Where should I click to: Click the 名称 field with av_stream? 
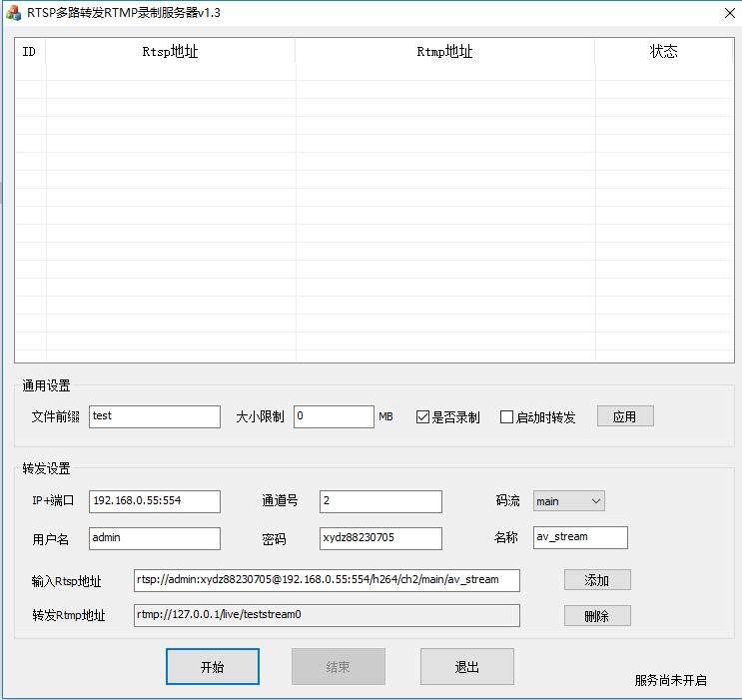pos(580,538)
